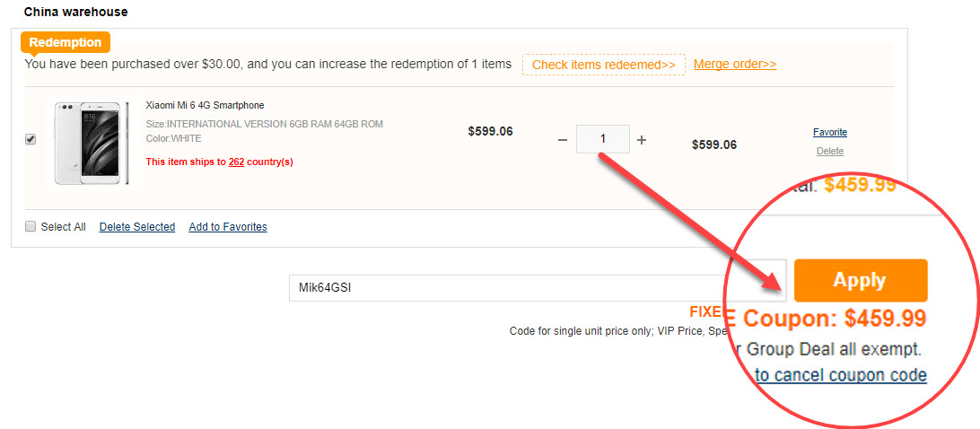This screenshot has height=429, width=980.
Task: Increase quantity with the plus button
Action: click(x=642, y=140)
